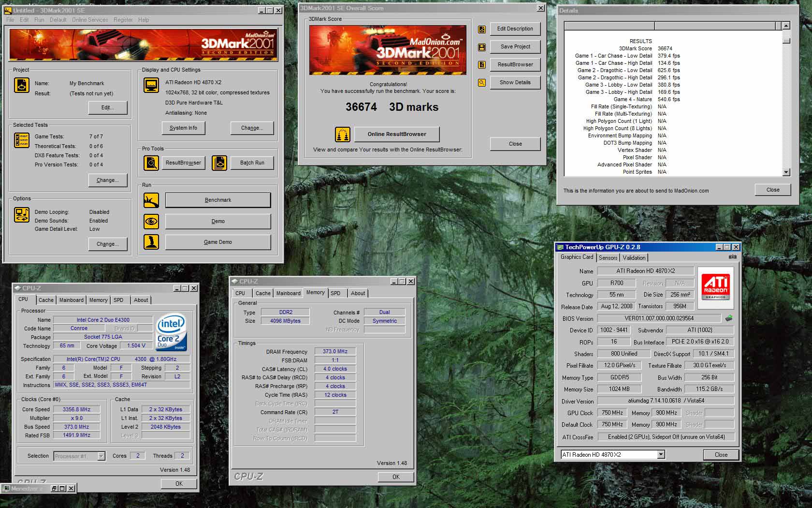This screenshot has width=812, height=508.
Task: Click the Online ResultBrowser button
Action: click(397, 134)
